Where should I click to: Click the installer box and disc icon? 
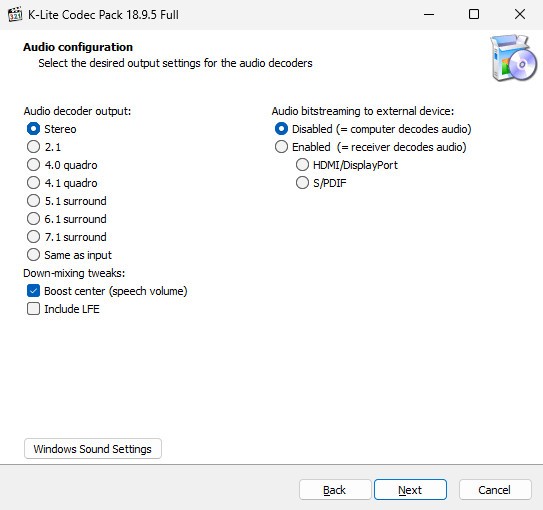coord(513,58)
